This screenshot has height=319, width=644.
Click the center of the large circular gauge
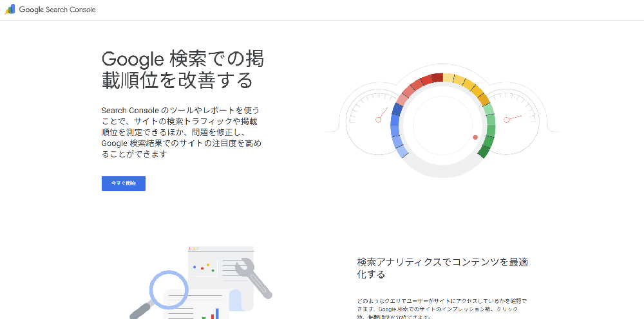(x=442, y=123)
